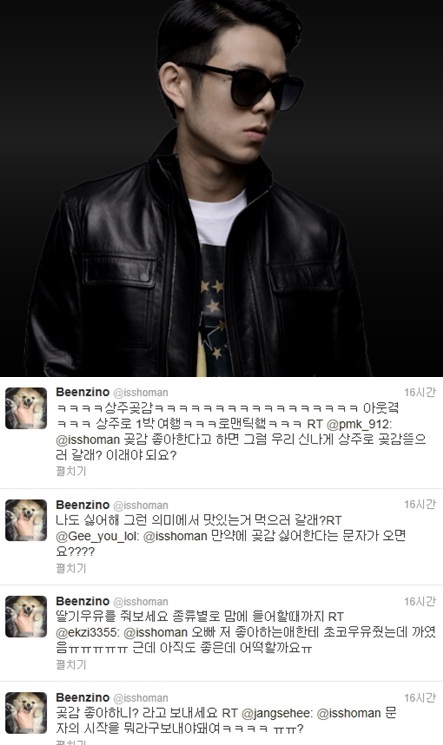Click the 16시간 timestamp on third tweet
Screen dimensions: 443x745
(420, 601)
